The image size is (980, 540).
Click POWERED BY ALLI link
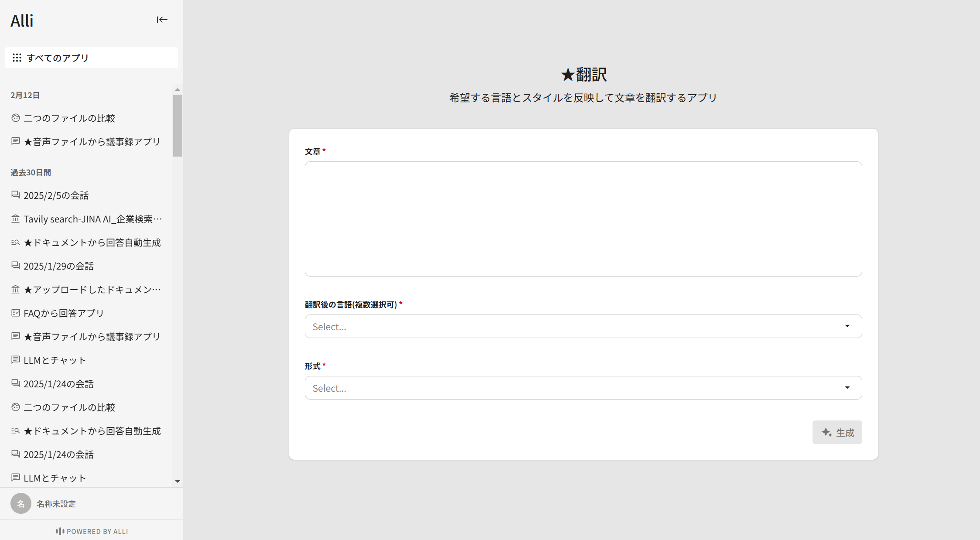click(92, 531)
